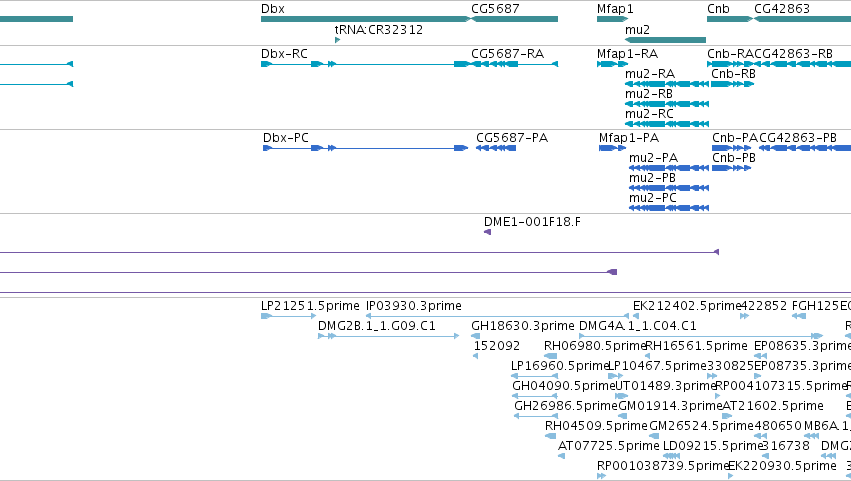Click the Dbx gene label
The image size is (851, 481).
pyautogui.click(x=272, y=9)
